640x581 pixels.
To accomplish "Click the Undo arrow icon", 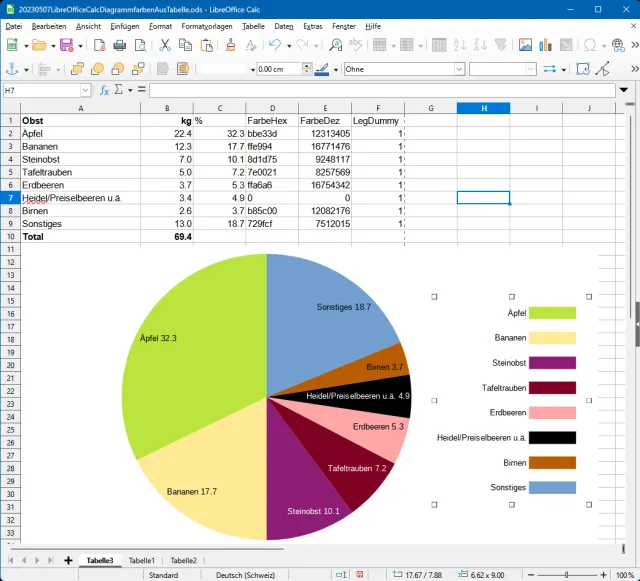I will coord(273,45).
